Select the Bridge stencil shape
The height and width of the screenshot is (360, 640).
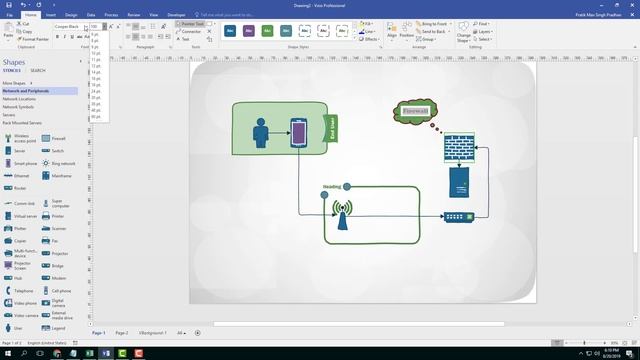click(53, 266)
